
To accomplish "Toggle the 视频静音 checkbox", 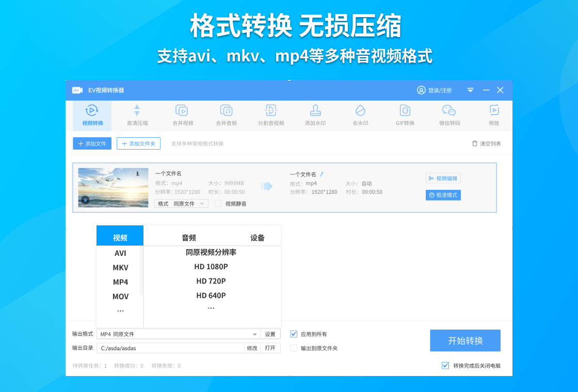I will [218, 204].
